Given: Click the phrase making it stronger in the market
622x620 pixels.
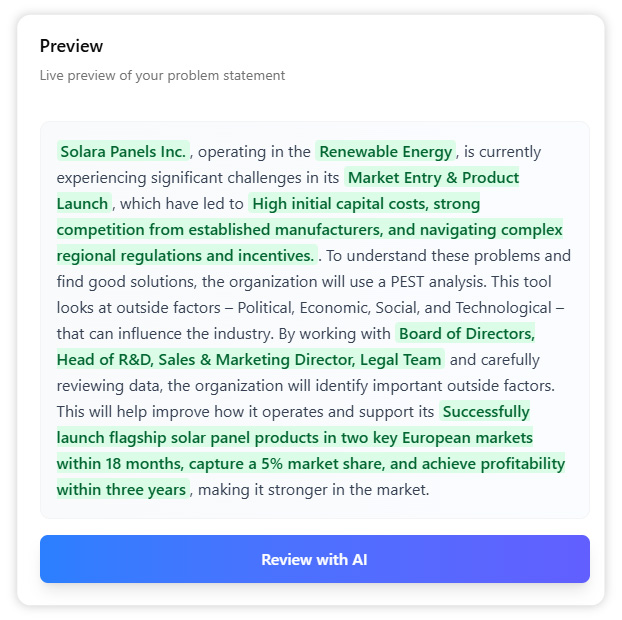Looking at the screenshot, I should [x=313, y=490].
